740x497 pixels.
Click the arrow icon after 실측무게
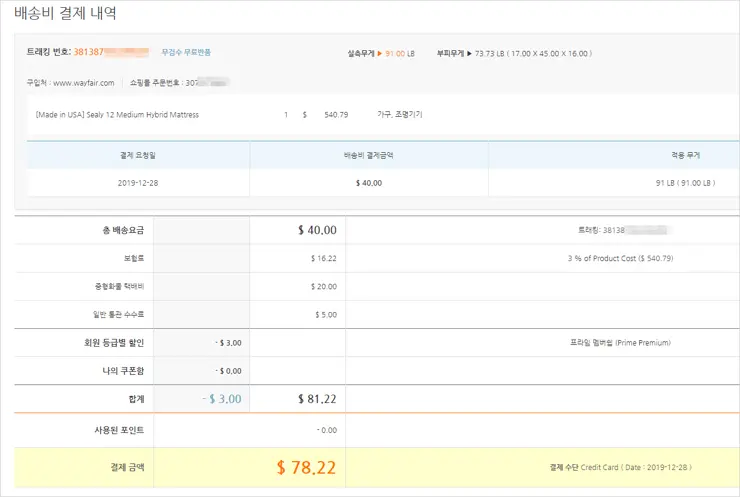click(x=379, y=52)
